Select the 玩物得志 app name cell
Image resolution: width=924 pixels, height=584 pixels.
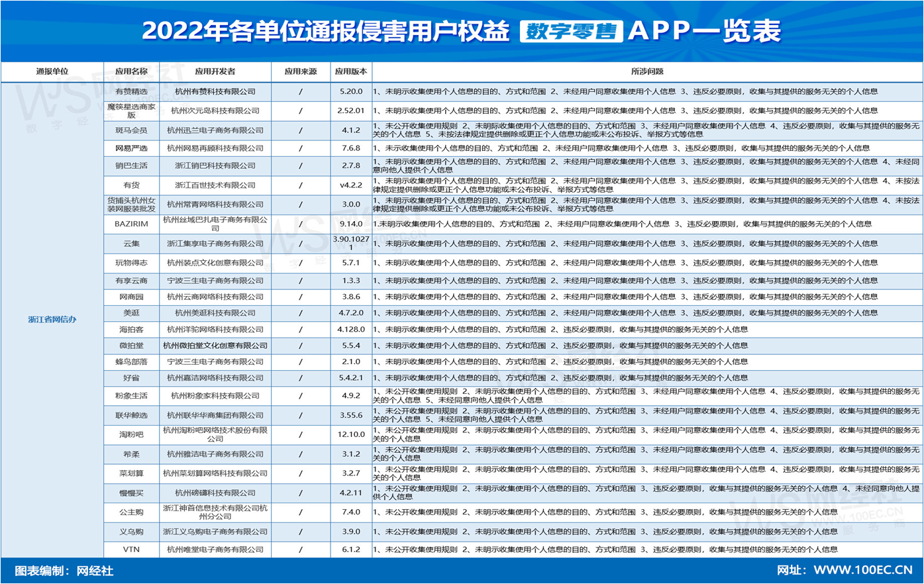tap(131, 263)
